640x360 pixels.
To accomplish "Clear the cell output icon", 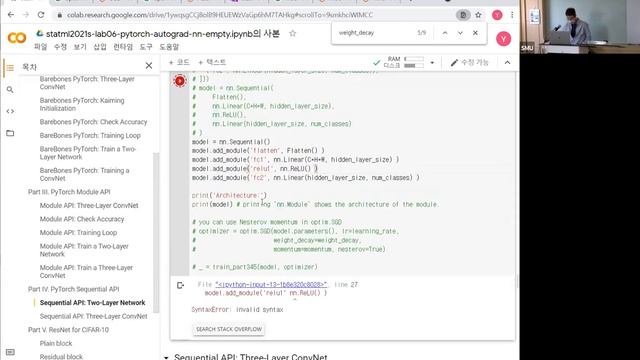I will (x=180, y=285).
